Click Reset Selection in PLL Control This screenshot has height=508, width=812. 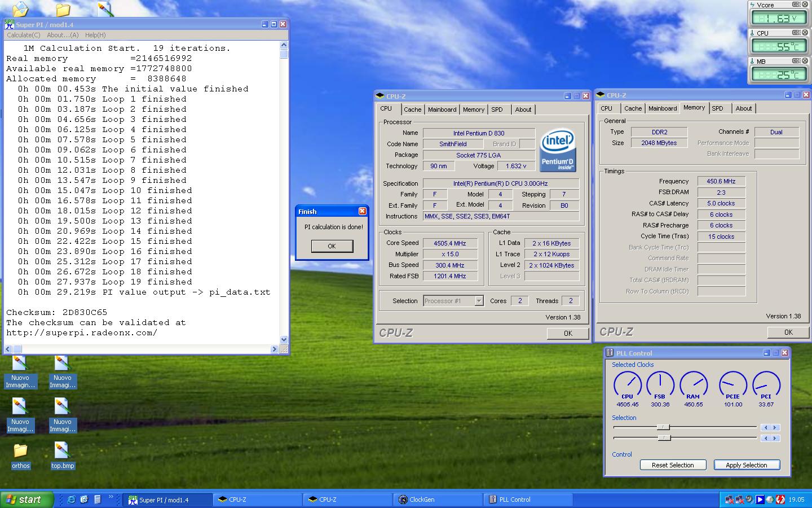pyautogui.click(x=673, y=465)
